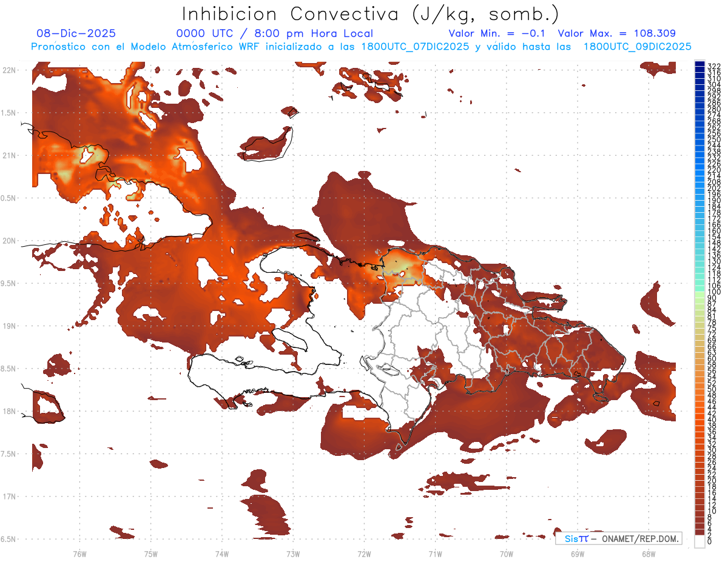Click the 7.5N latitude label
728x562 pixels.
point(8,454)
